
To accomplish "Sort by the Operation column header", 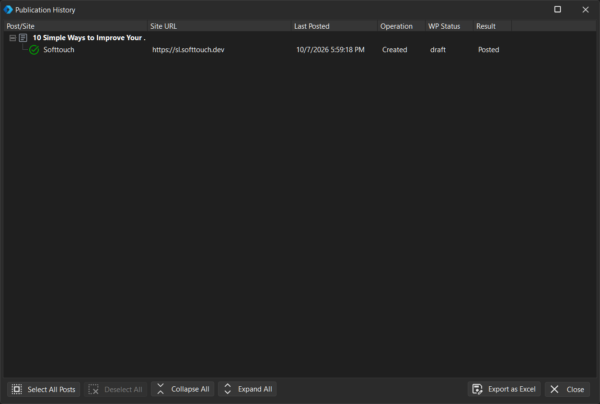I will tap(401, 26).
